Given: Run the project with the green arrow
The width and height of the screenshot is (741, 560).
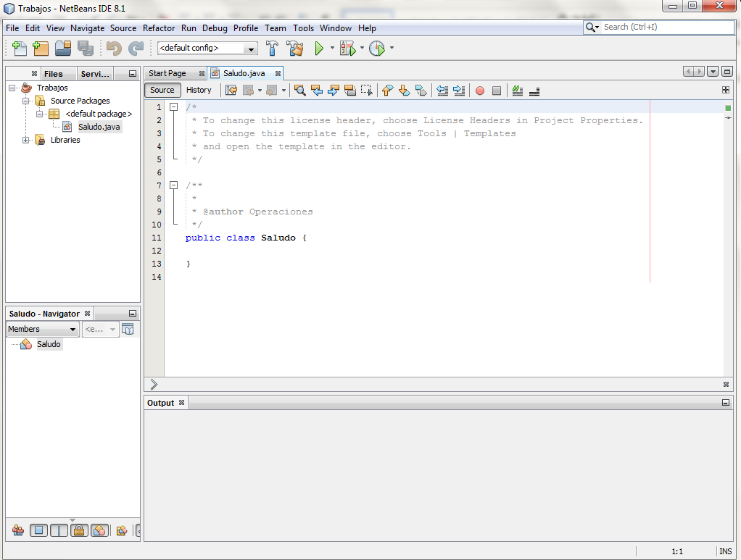Looking at the screenshot, I should pyautogui.click(x=319, y=48).
